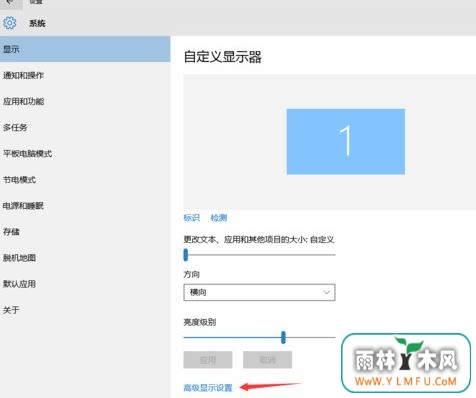This screenshot has height=398, width=476.
Task: Open 默认应用 settings page
Action: [x=85, y=284]
